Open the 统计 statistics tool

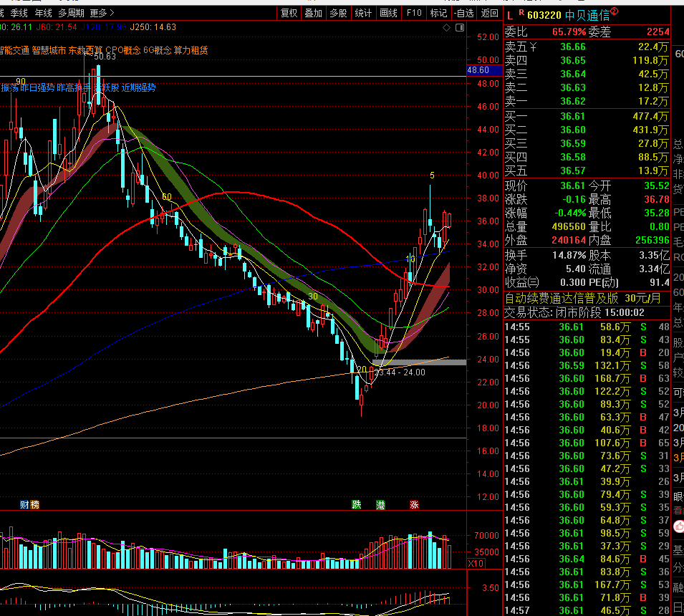tap(363, 13)
